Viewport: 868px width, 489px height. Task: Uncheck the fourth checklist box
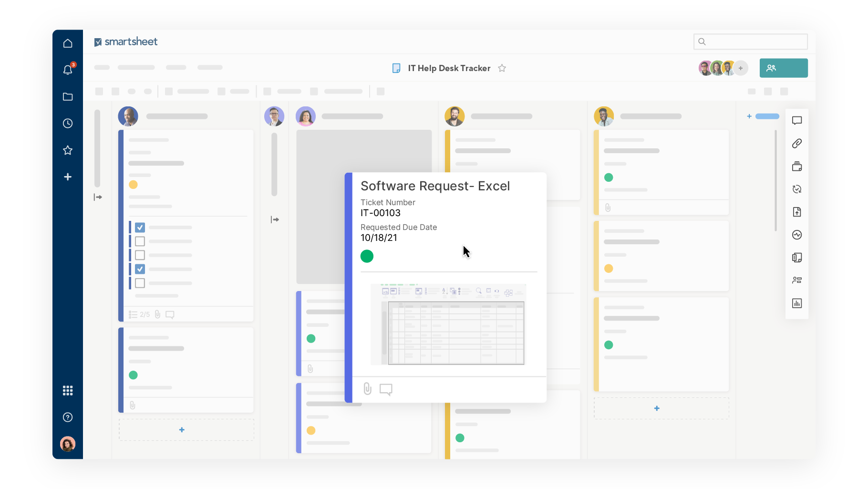click(140, 269)
